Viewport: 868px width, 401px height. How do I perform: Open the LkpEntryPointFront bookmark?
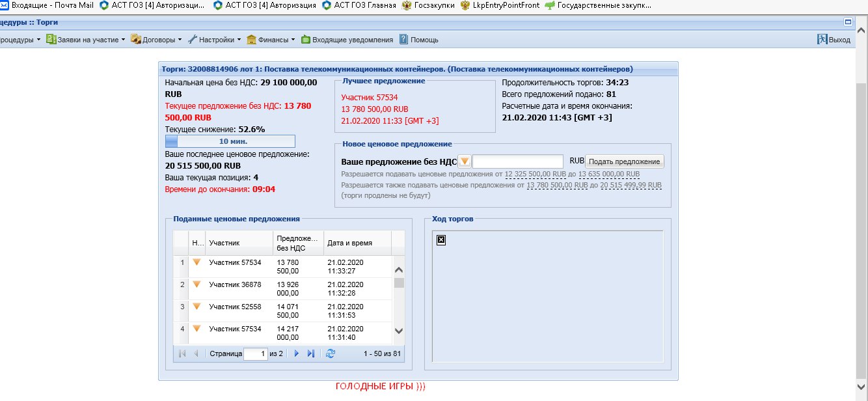point(500,6)
